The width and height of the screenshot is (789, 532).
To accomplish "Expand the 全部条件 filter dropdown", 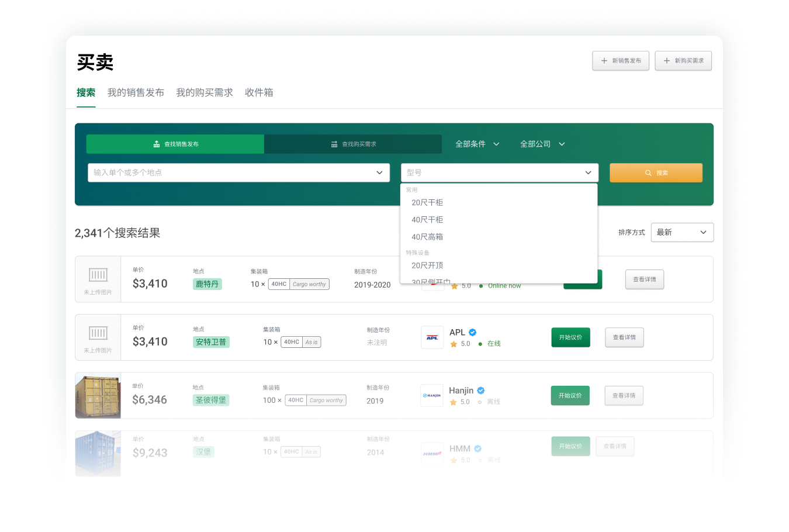I will pyautogui.click(x=477, y=144).
